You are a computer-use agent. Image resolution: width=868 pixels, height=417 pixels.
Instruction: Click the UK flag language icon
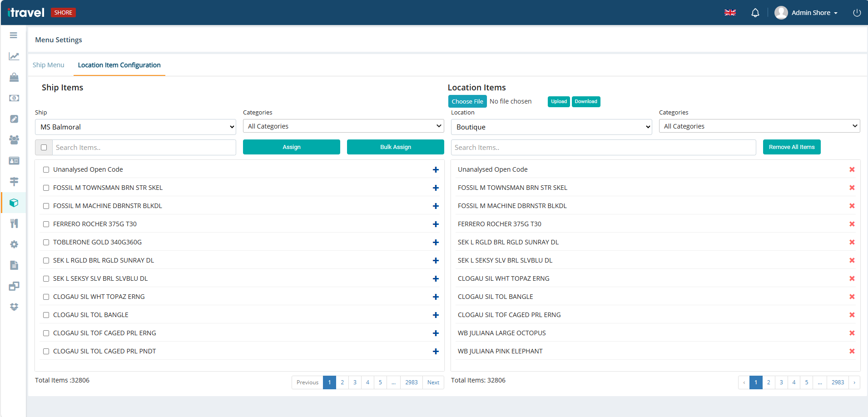(x=730, y=13)
